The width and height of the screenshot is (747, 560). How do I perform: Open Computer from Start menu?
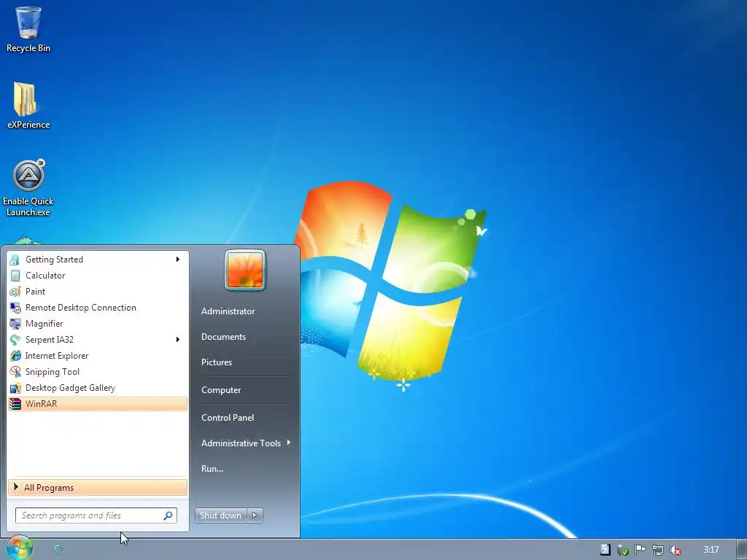coord(221,390)
